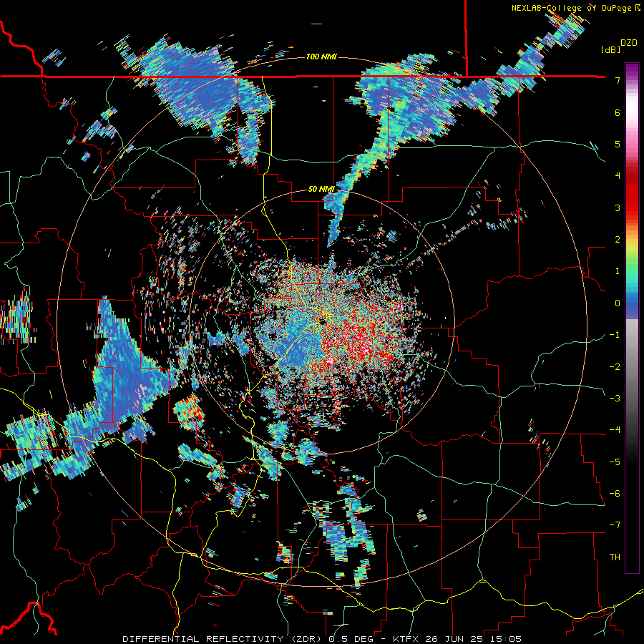Click the red band of the color bar
Screen dimensions: 644x644
coord(632,193)
